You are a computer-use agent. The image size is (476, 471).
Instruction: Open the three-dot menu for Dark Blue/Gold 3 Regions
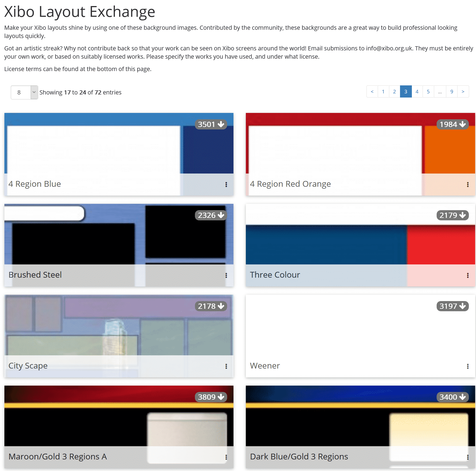[x=468, y=457]
